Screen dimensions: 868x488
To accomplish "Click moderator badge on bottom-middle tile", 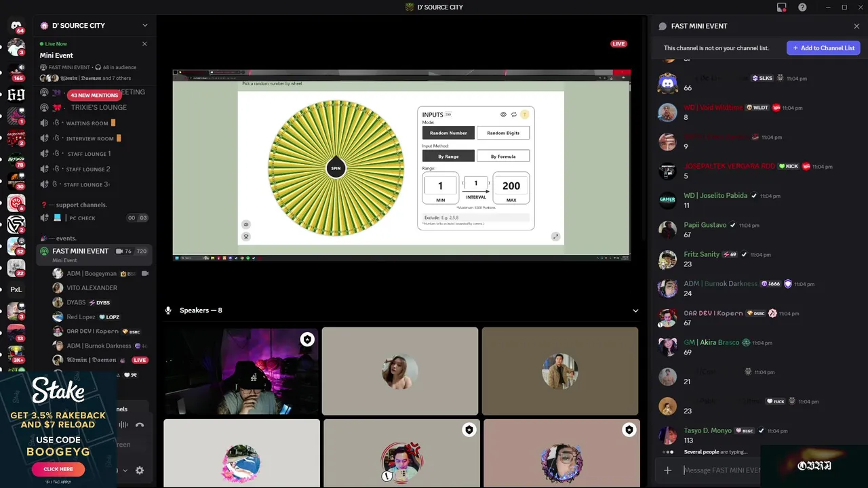I will [x=469, y=430].
